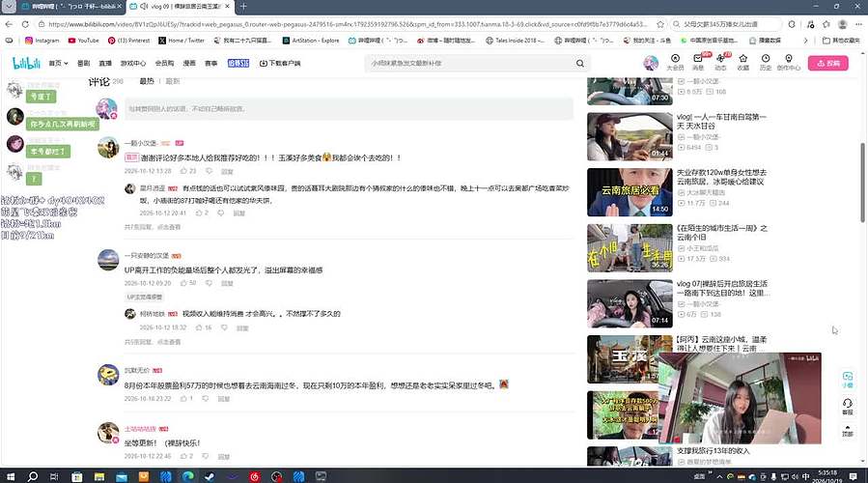
Task: Dislike the pinned 谢谢评论 comment
Action: (x=209, y=171)
